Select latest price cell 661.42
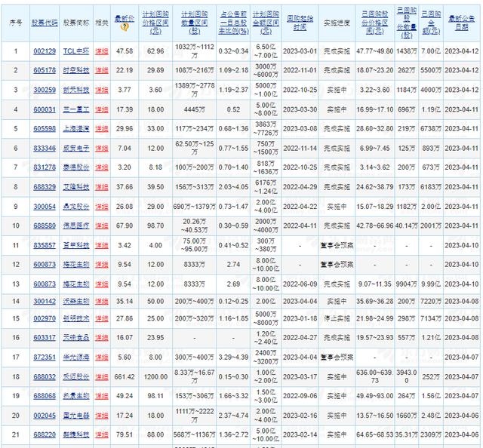 click(125, 376)
